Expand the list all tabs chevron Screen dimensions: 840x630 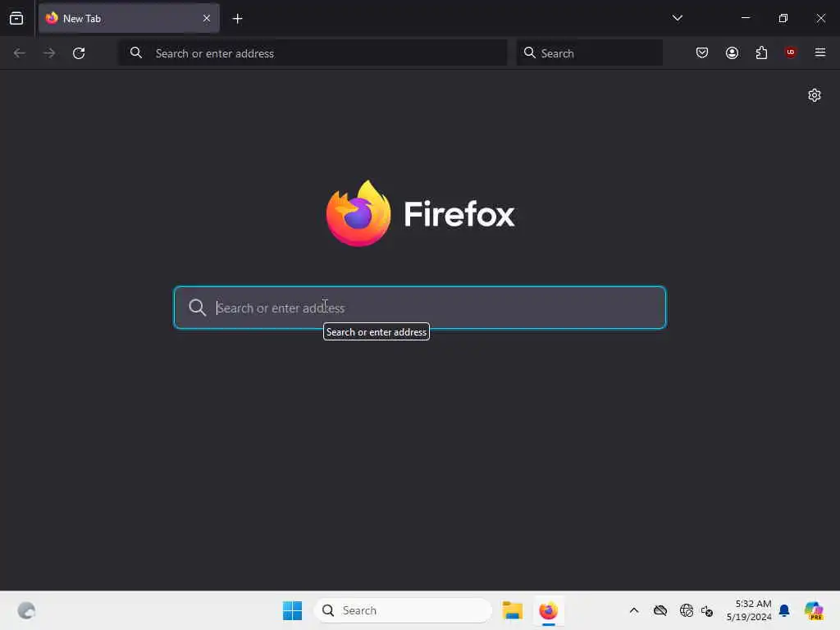677,18
